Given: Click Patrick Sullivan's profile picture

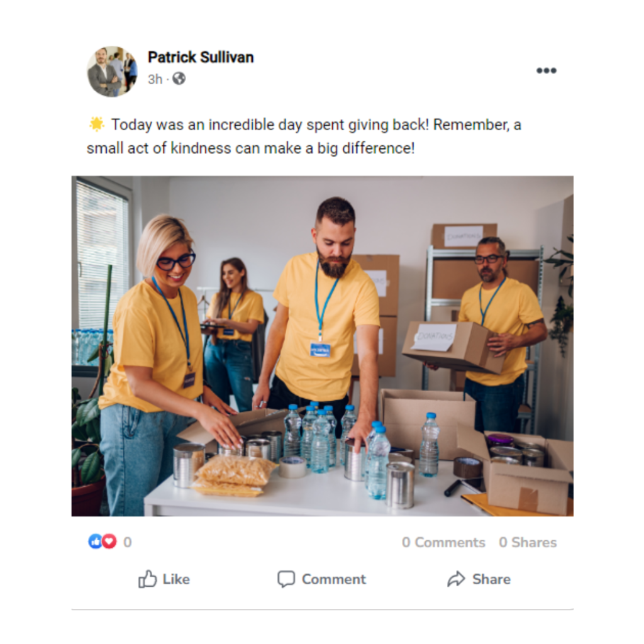Looking at the screenshot, I should [x=112, y=72].
